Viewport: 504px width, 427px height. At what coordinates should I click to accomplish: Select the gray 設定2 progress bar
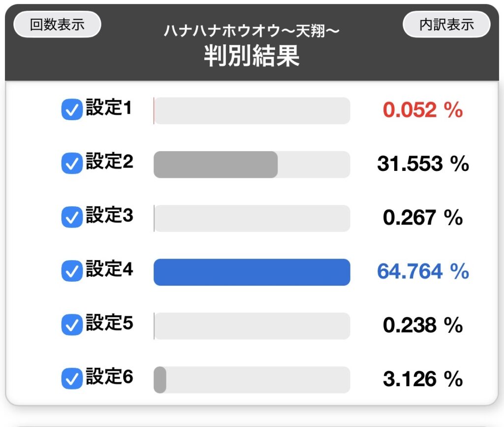[216, 164]
